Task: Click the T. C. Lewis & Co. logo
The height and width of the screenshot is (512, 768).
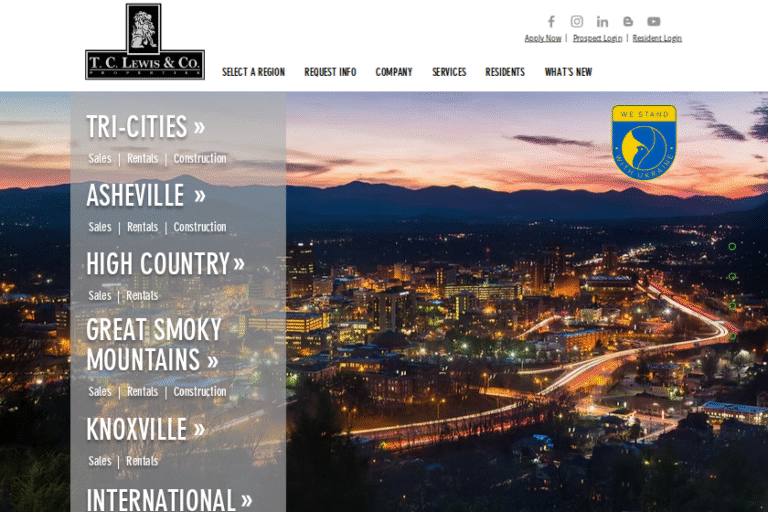Action: [x=145, y=41]
